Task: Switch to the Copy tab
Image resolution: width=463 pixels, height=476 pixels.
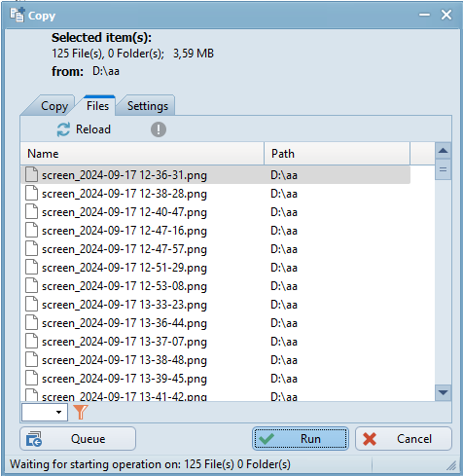Action: click(x=54, y=106)
